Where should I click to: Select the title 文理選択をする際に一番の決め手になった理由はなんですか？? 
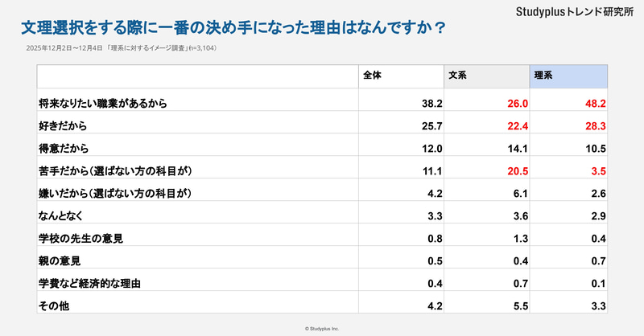(233, 28)
